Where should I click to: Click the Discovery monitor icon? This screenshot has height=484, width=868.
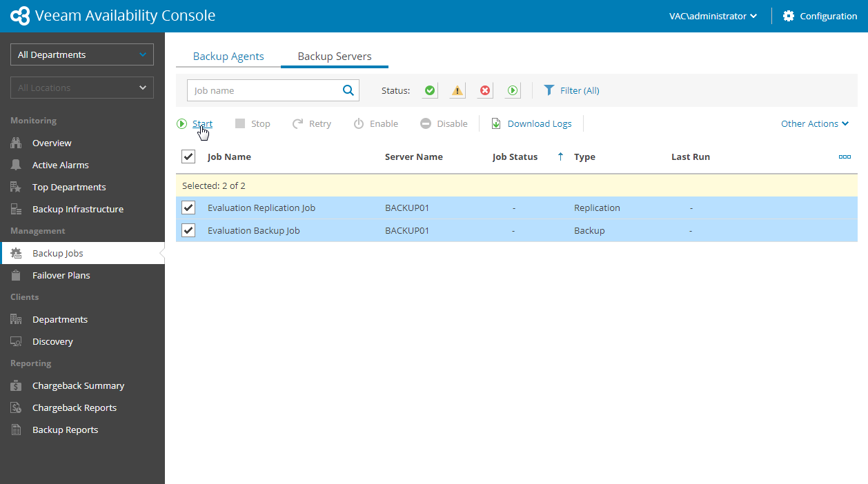pos(16,341)
